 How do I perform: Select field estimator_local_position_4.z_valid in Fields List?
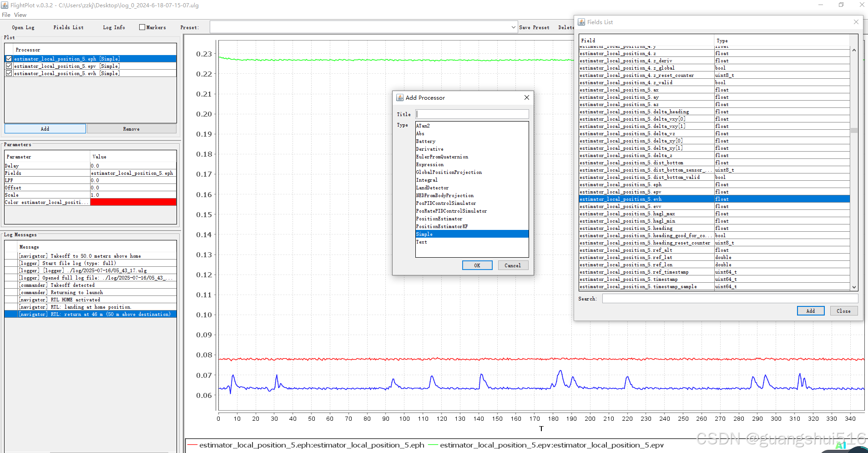tap(714, 82)
